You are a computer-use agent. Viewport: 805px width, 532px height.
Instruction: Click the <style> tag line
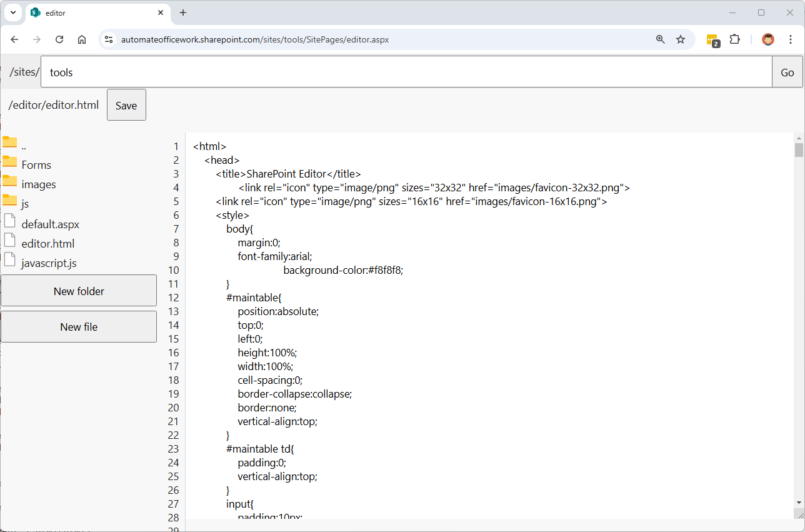coord(232,215)
